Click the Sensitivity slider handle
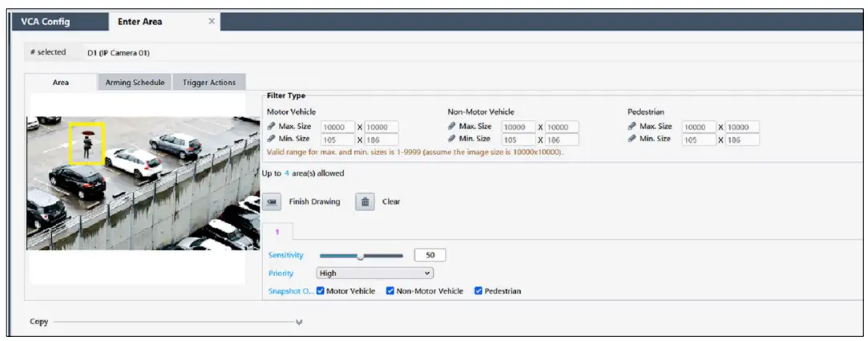Viewport: 868px width, 341px height. (x=361, y=256)
